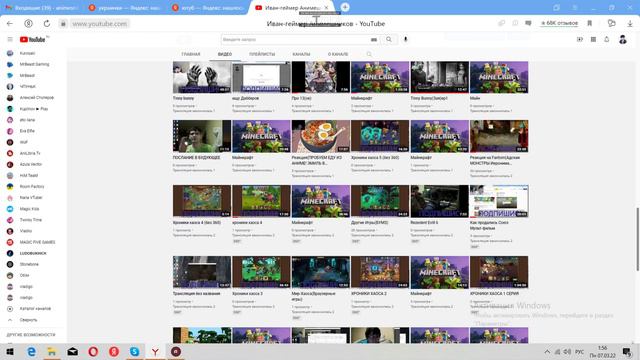The image size is (640, 360).
Task: Open the ramen bowl reaction video thumbnail
Action: point(321,136)
